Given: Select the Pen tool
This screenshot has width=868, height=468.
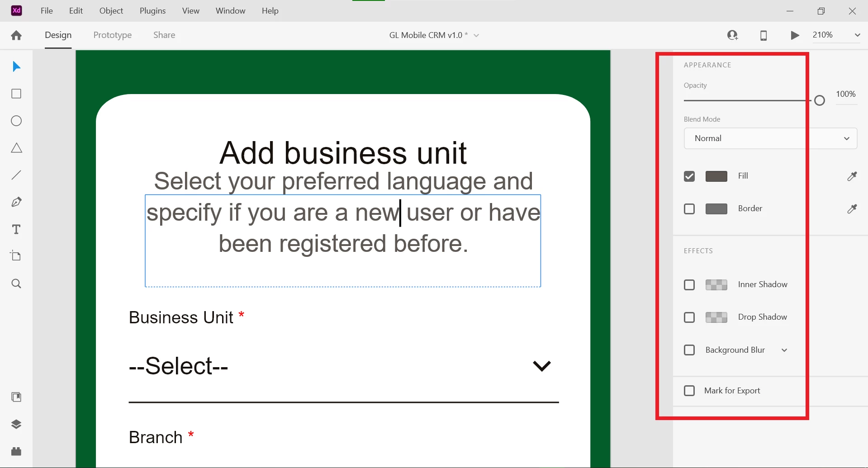Looking at the screenshot, I should point(16,202).
